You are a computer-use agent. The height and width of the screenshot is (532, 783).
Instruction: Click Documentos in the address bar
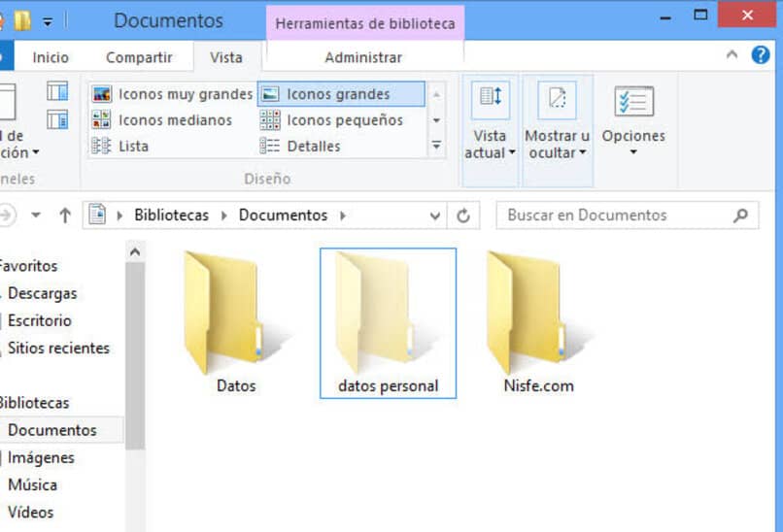click(283, 216)
